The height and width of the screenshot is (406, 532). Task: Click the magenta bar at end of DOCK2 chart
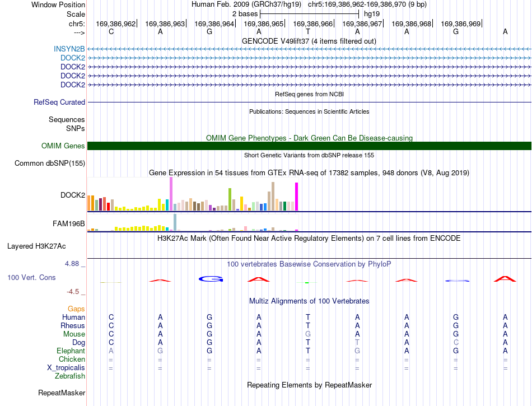pos(297,197)
